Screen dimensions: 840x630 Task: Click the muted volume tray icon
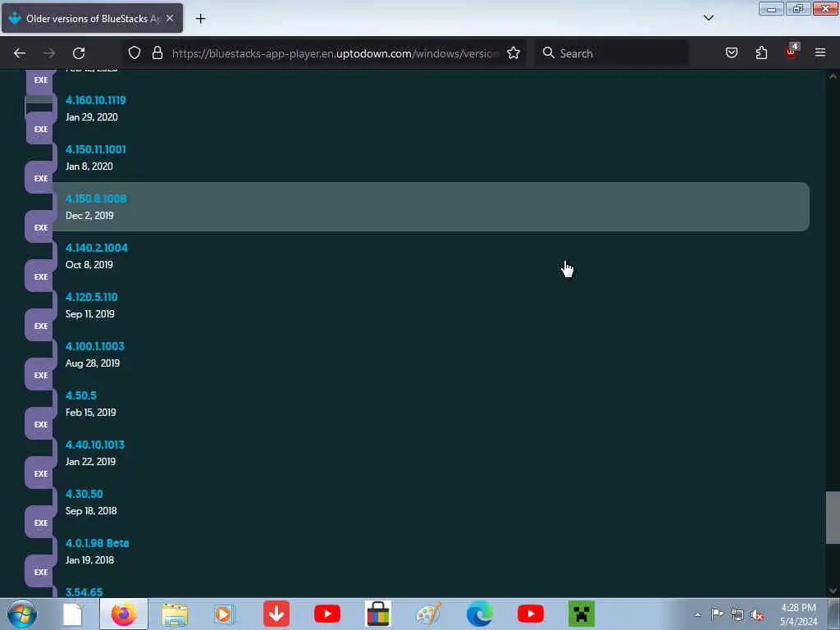coord(757,615)
